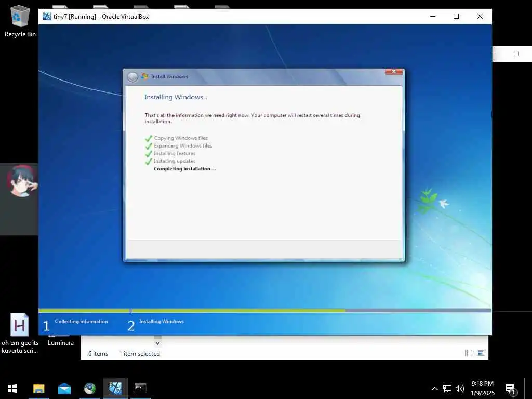Open the Command Prompt taskbar icon
The height and width of the screenshot is (399, 532).
(140, 388)
